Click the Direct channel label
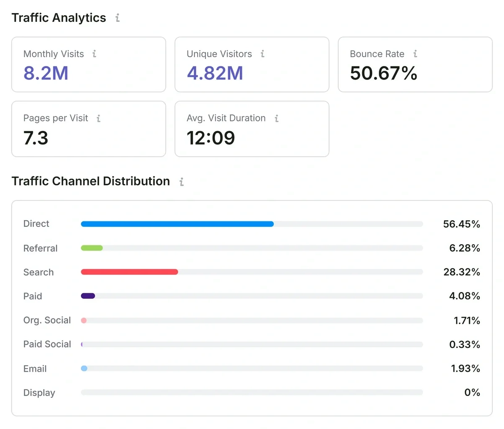The image size is (504, 429). (x=36, y=224)
